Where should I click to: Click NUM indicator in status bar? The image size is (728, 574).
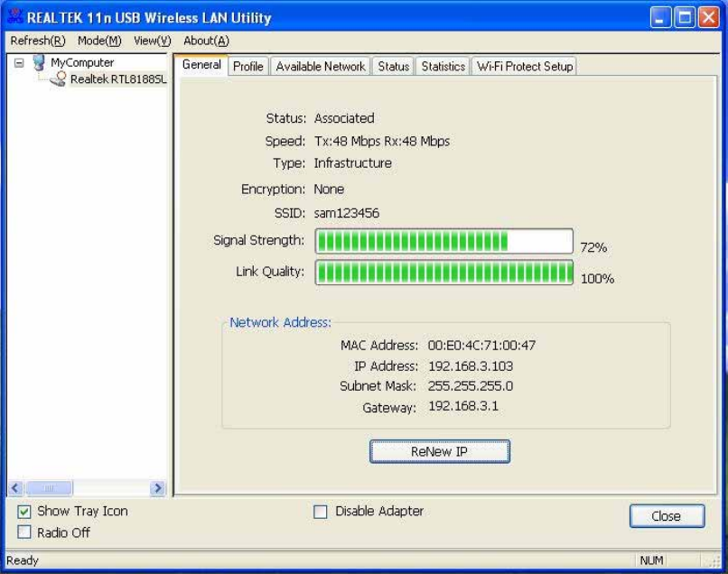tap(651, 560)
